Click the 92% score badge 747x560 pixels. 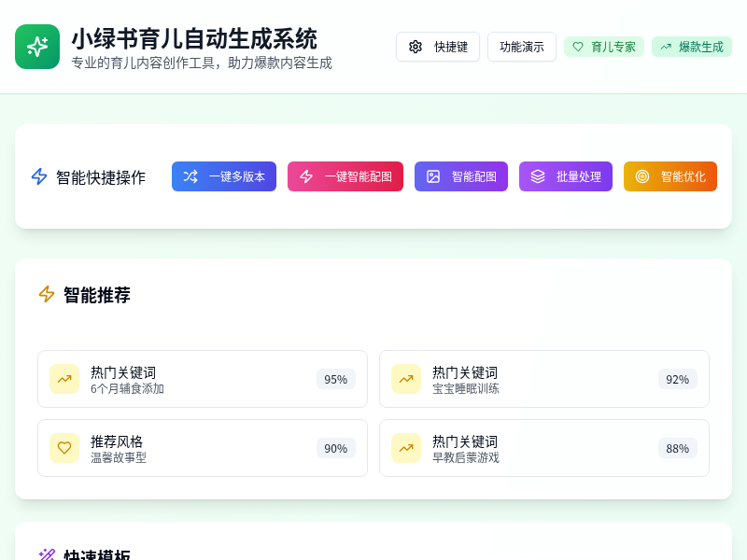click(x=678, y=379)
